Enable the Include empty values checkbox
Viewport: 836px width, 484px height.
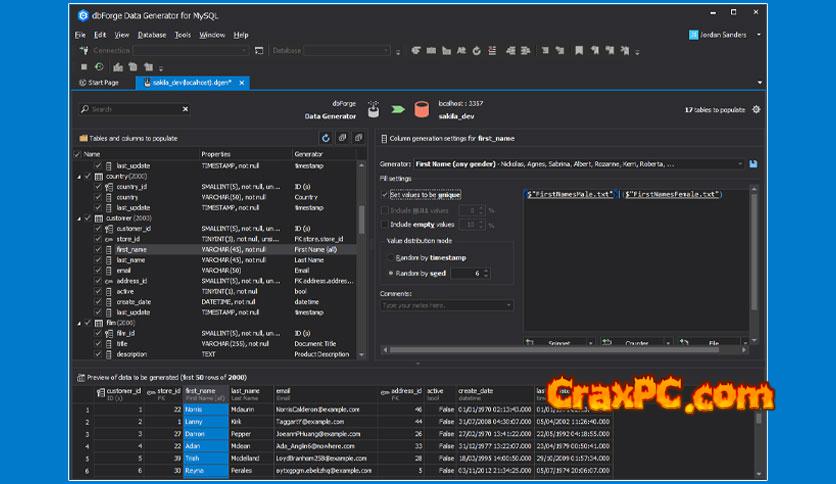[x=384, y=224]
